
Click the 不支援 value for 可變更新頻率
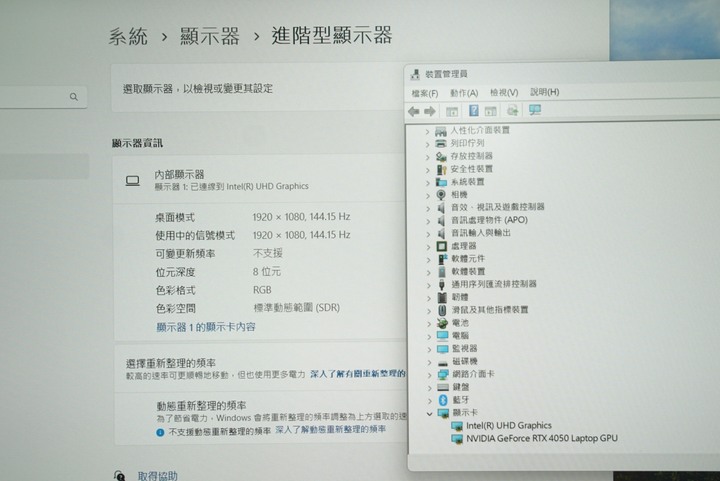click(x=268, y=253)
